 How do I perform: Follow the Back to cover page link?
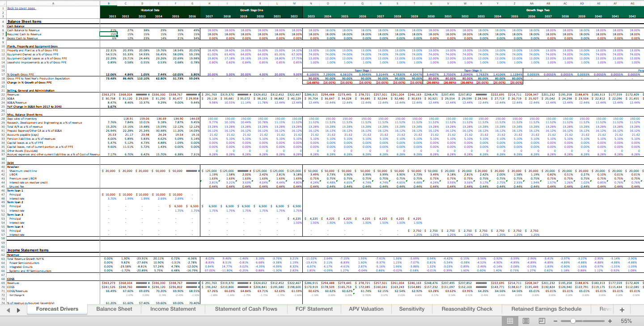point(21,8)
